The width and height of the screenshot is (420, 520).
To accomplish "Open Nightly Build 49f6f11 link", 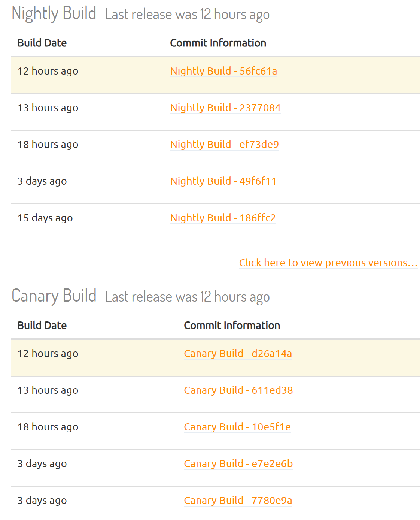I will click(x=223, y=181).
